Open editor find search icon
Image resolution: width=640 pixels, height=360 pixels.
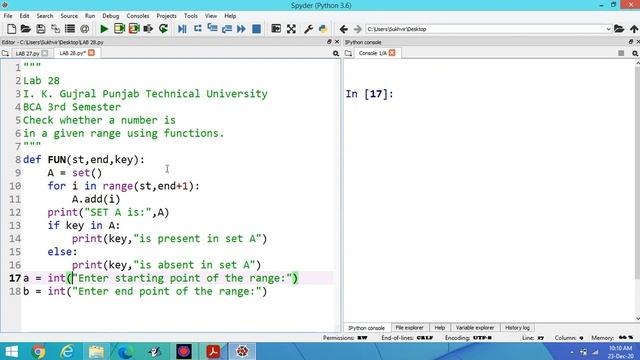[x=336, y=53]
